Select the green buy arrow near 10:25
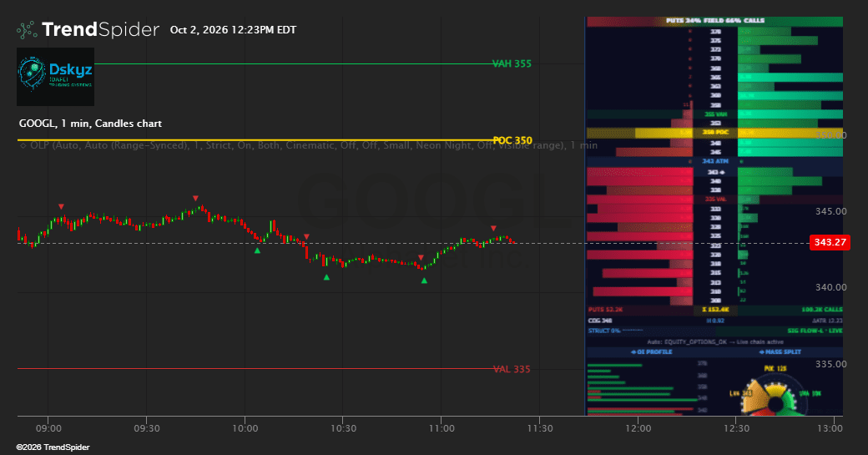The height and width of the screenshot is (455, 868). click(326, 277)
